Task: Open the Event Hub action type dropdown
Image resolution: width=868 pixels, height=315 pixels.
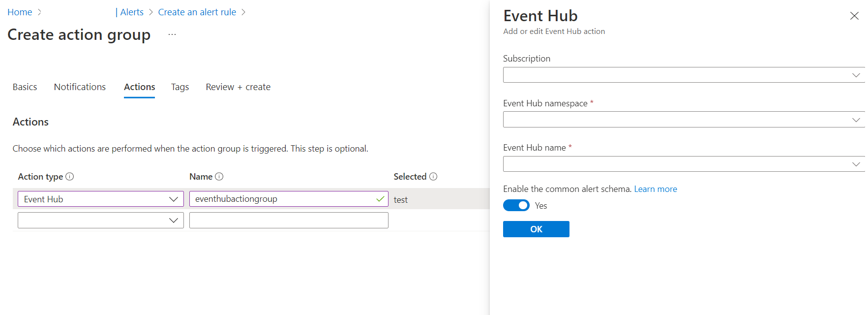Action: (100, 199)
